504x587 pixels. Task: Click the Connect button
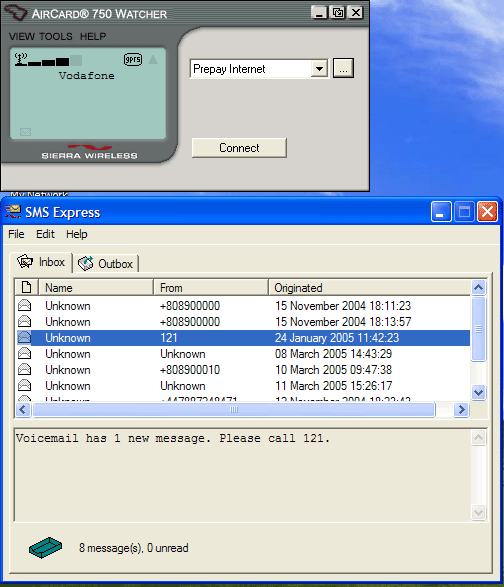pyautogui.click(x=239, y=148)
